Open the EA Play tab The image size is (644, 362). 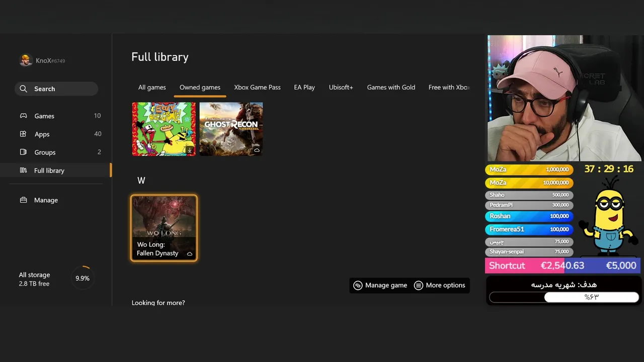pos(304,87)
